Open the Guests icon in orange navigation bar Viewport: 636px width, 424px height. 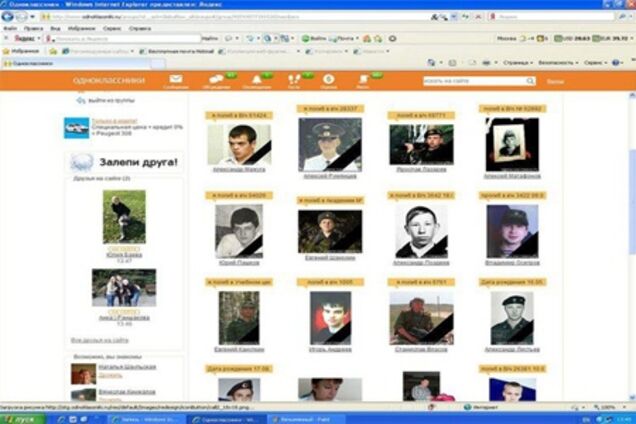[294, 80]
